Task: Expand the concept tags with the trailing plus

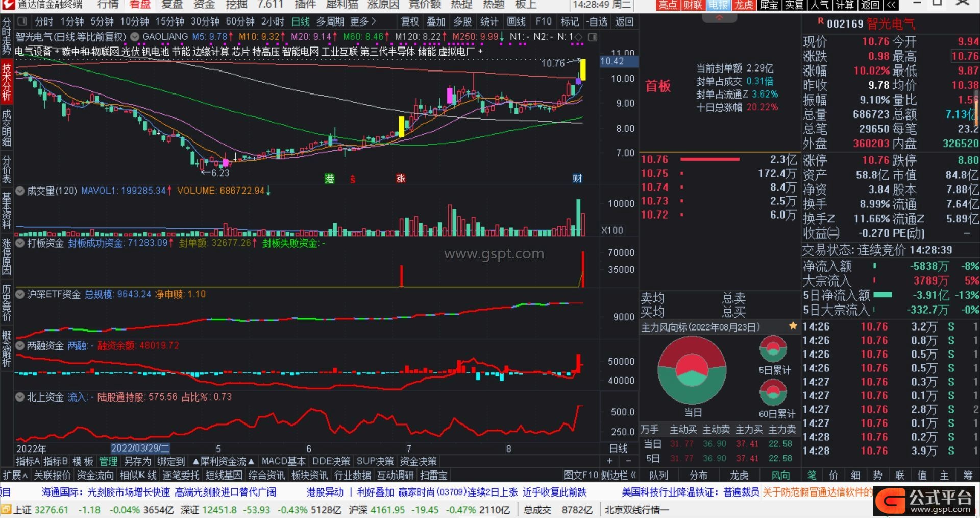Action: pos(480,51)
